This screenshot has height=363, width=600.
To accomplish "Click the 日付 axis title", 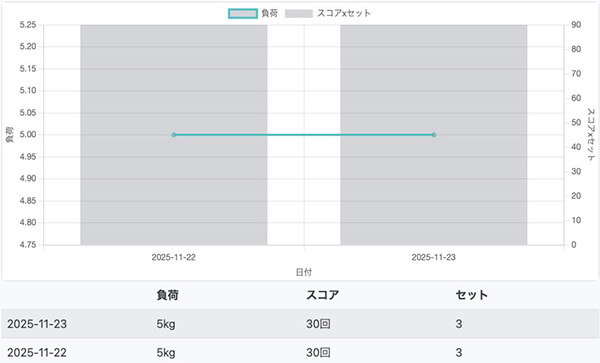I will 304,272.
